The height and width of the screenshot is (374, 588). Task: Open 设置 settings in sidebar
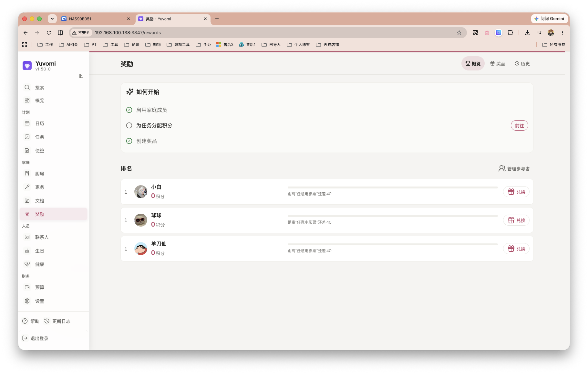pyautogui.click(x=53, y=301)
